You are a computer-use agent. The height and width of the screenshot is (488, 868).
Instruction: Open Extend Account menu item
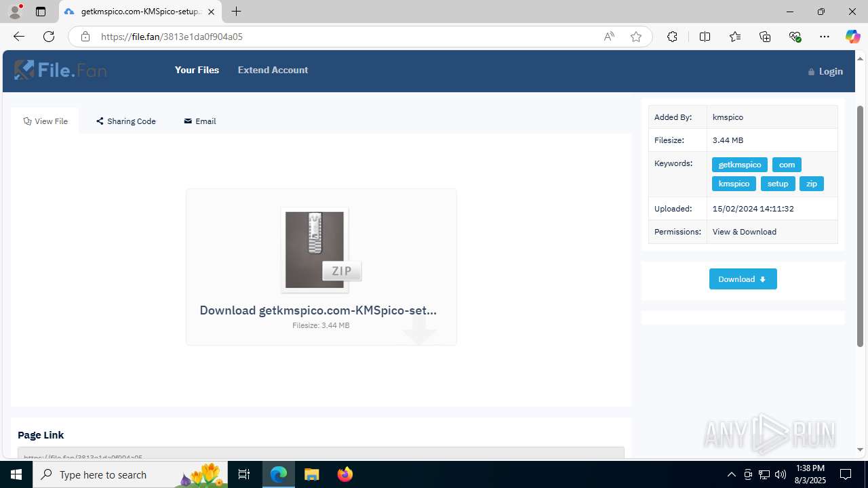[273, 70]
